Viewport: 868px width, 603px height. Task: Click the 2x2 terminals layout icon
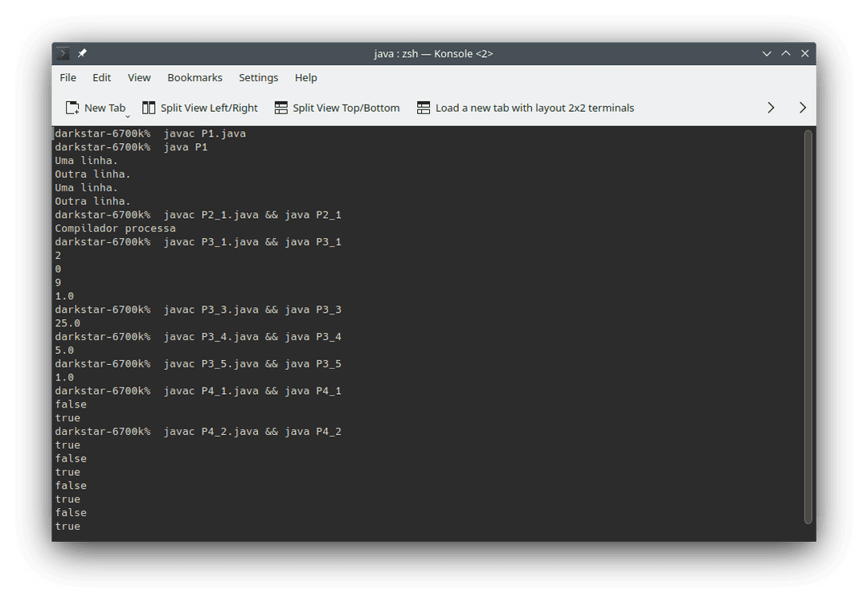[424, 107]
